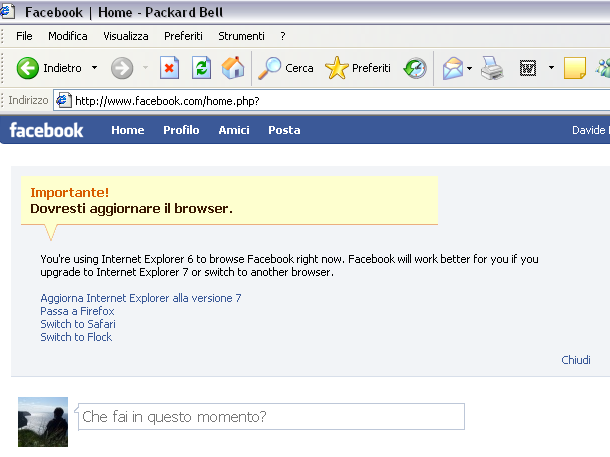Click the page icon in address bar
610x457 pixels.
click(x=64, y=101)
